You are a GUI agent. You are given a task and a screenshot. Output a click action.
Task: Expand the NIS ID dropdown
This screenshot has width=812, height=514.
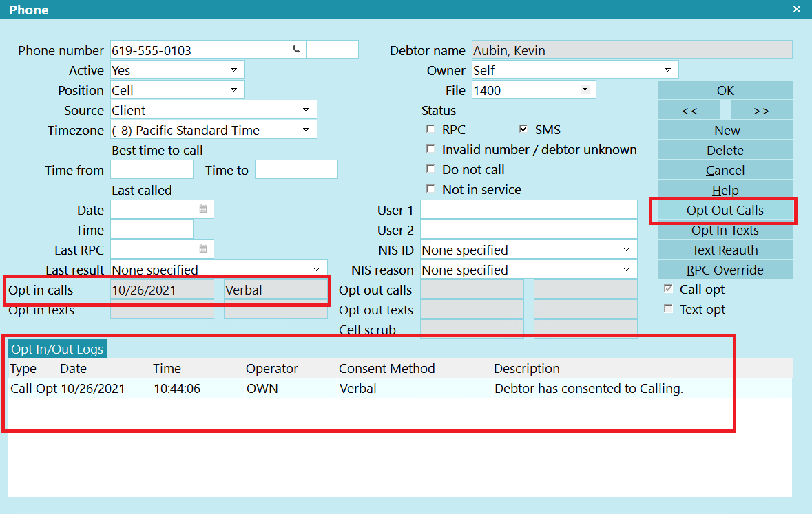coord(626,250)
